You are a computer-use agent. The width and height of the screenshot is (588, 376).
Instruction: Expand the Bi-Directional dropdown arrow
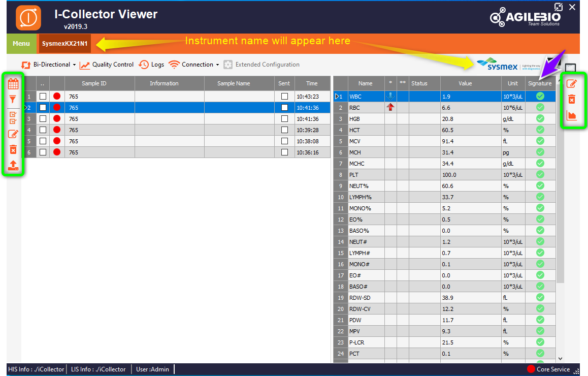(x=74, y=65)
